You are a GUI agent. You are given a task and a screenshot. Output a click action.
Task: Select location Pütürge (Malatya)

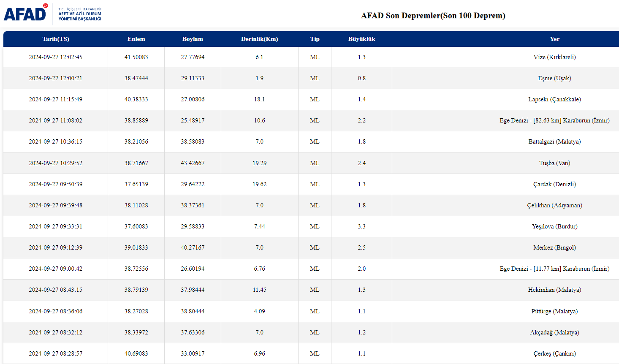click(x=555, y=311)
